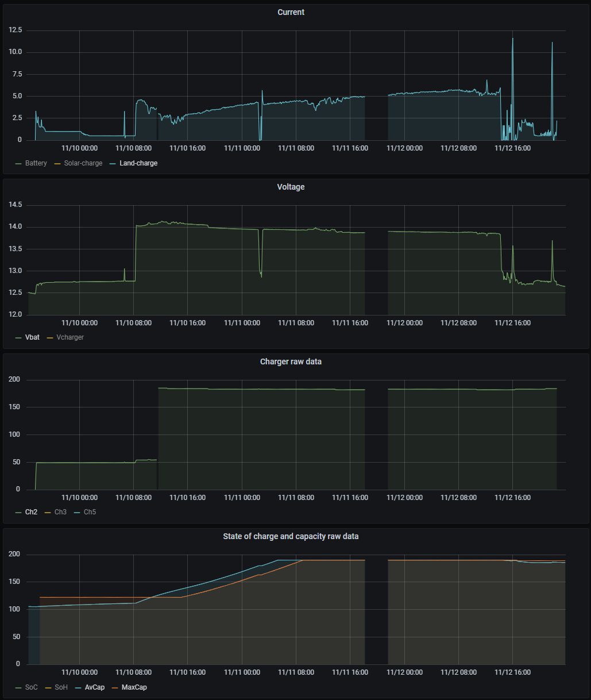
Task: Toggle the MaxCap series in legend
Action: 134,687
